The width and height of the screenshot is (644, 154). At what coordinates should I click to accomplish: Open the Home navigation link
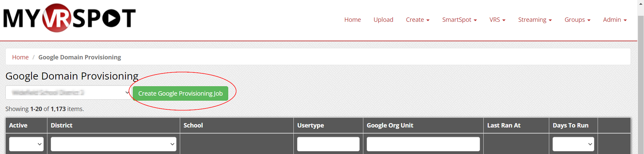(x=352, y=20)
